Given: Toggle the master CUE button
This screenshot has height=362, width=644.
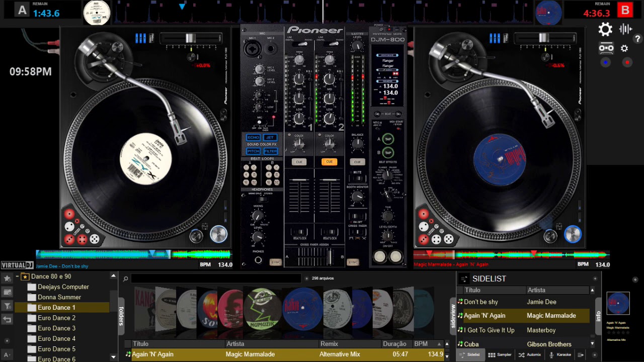Looking at the screenshot, I should pos(357,162).
